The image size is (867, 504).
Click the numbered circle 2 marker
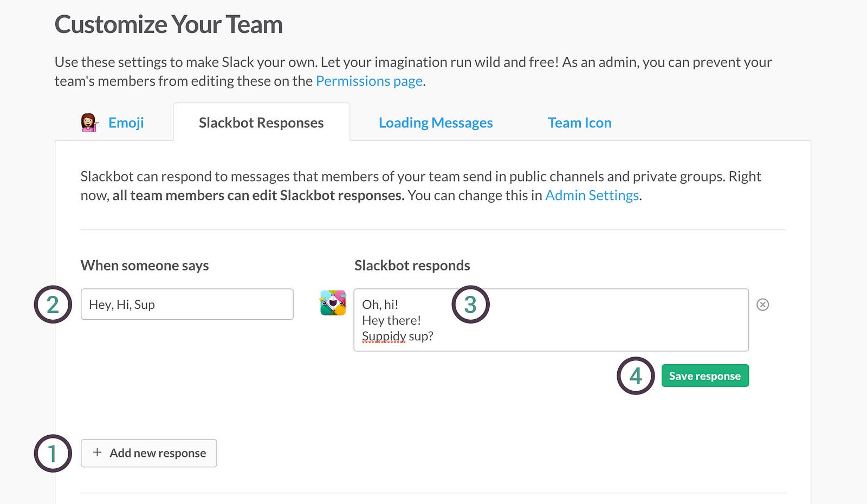(x=53, y=305)
